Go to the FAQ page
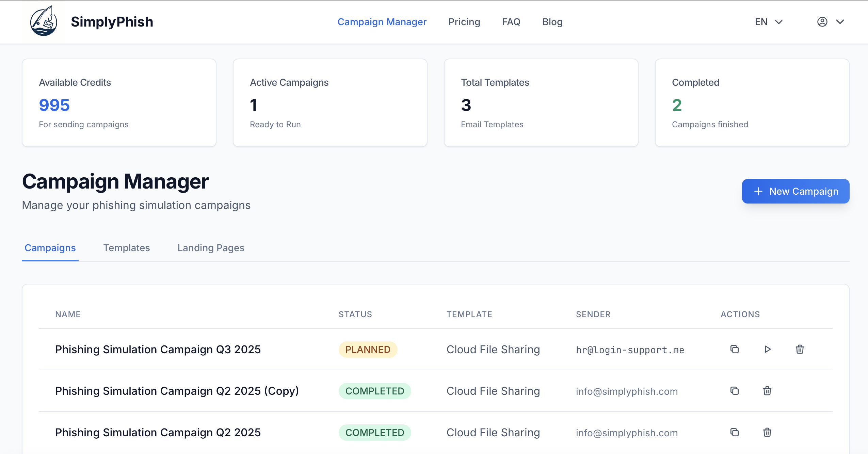 [x=511, y=22]
